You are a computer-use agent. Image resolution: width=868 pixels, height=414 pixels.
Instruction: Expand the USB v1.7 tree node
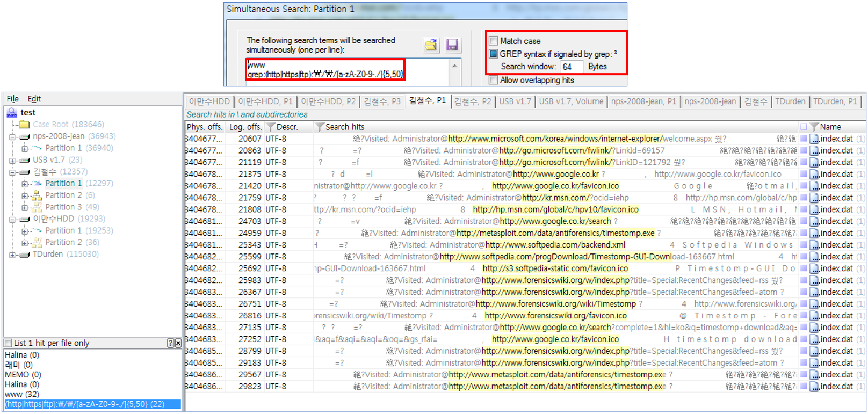(12, 161)
